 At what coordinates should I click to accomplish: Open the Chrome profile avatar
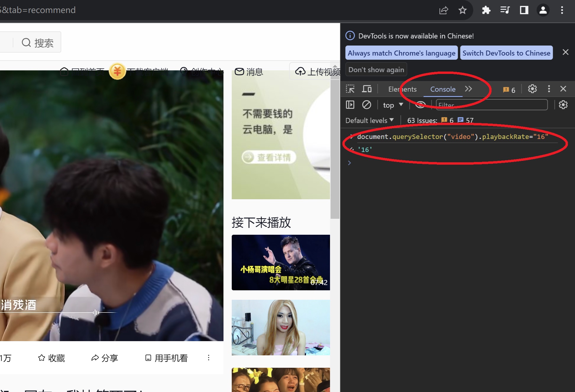[x=543, y=10]
